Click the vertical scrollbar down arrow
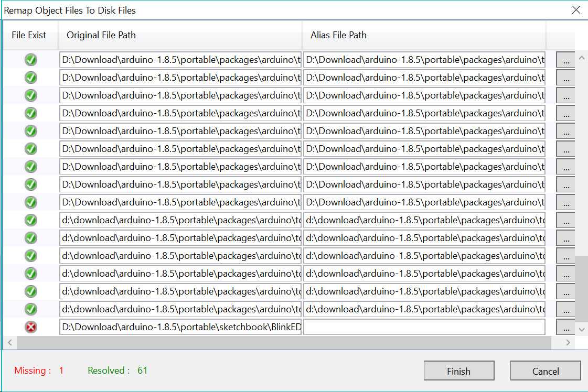Image resolution: width=588 pixels, height=392 pixels. (582, 330)
